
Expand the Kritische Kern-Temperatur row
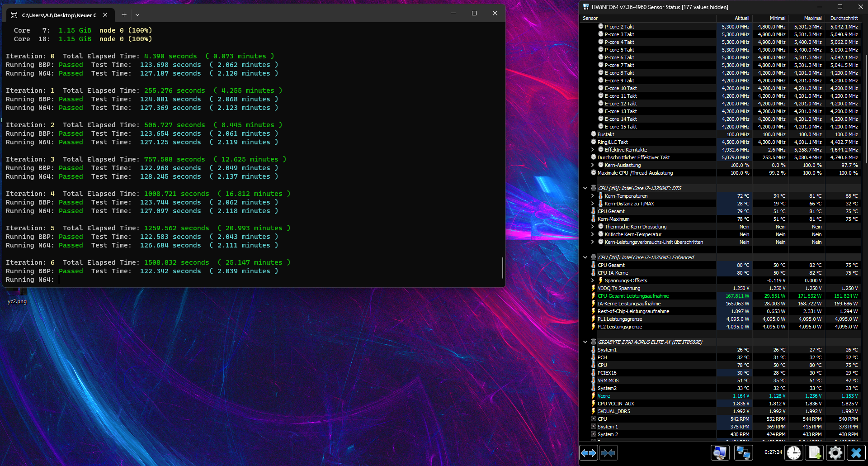593,234
